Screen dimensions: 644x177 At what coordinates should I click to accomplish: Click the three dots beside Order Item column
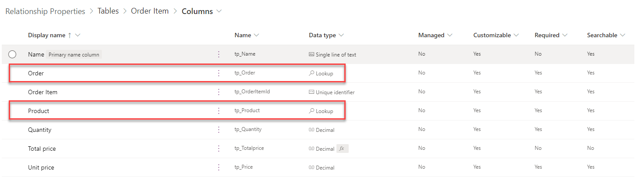click(219, 92)
